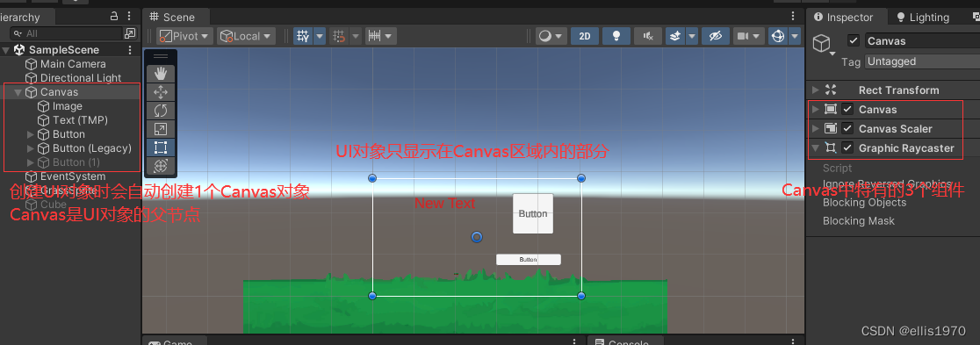
Task: Select the Hand (View) tool
Action: (161, 73)
